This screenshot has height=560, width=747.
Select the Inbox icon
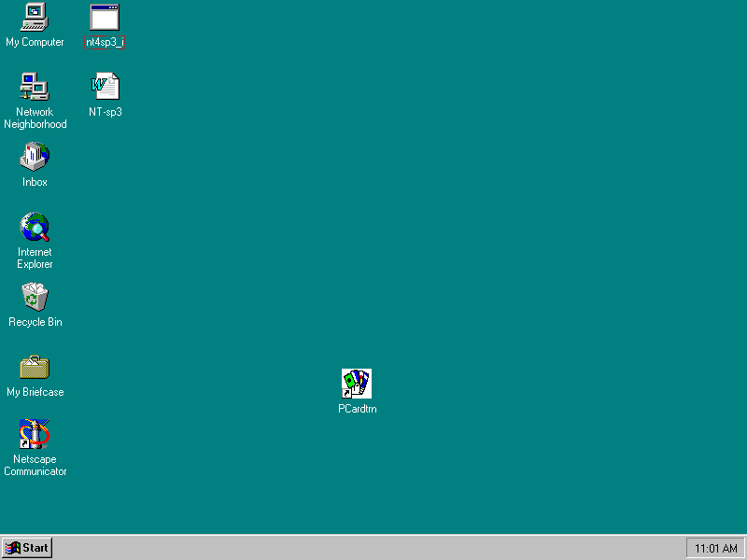[x=35, y=157]
